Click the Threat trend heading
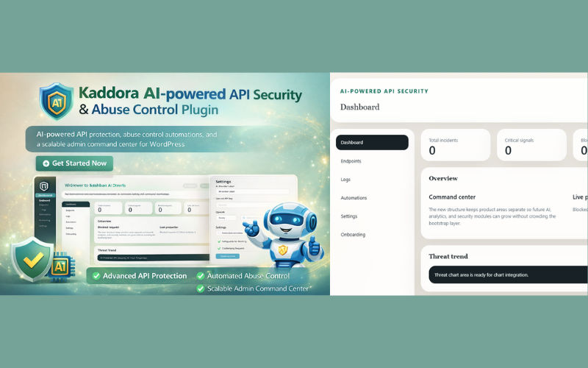The width and height of the screenshot is (588, 368). pos(448,256)
